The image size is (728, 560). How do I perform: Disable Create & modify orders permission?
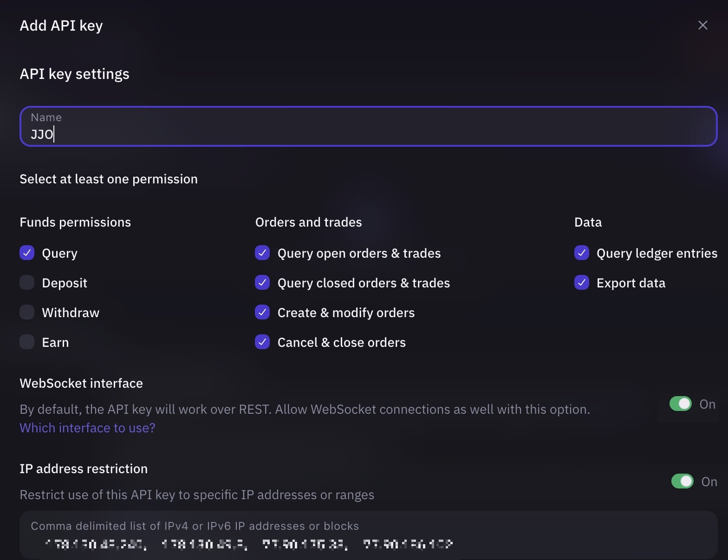tap(262, 312)
